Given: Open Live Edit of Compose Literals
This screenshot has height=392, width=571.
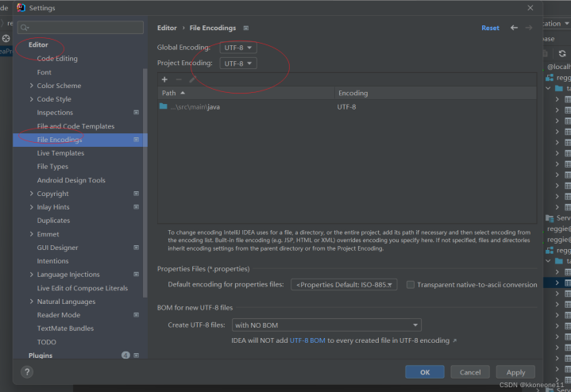Looking at the screenshot, I should [x=83, y=288].
